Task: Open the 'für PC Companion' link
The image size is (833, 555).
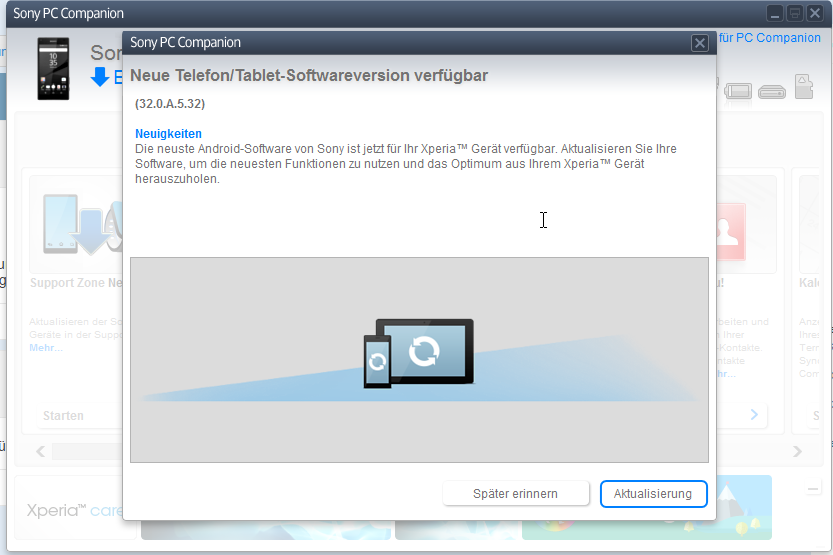Action: (769, 38)
